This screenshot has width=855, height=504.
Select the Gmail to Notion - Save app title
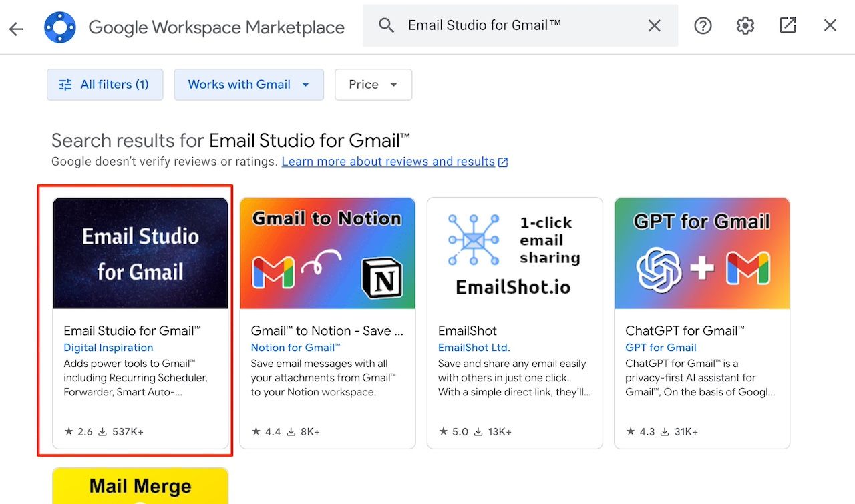point(327,331)
